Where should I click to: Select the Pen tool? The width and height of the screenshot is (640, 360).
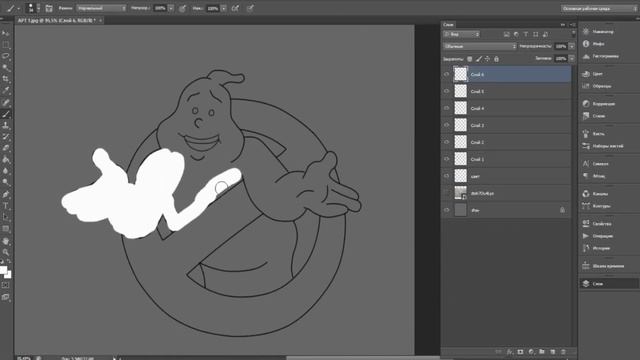point(6,194)
